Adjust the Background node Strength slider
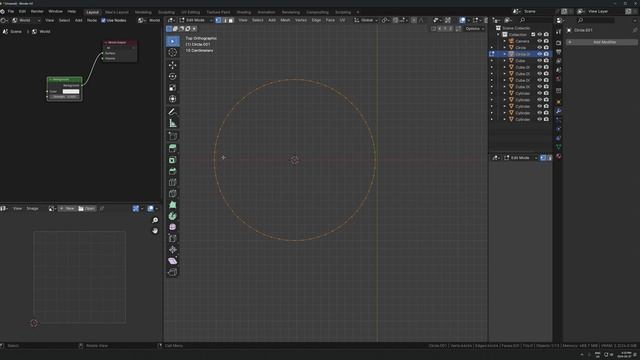Screen dimensions: 640x360 point(64,97)
